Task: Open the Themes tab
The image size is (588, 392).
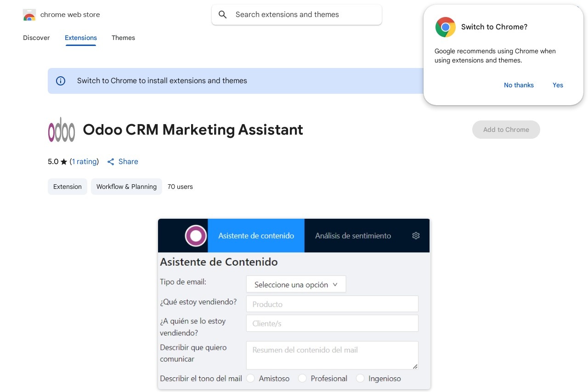Action: (x=123, y=38)
